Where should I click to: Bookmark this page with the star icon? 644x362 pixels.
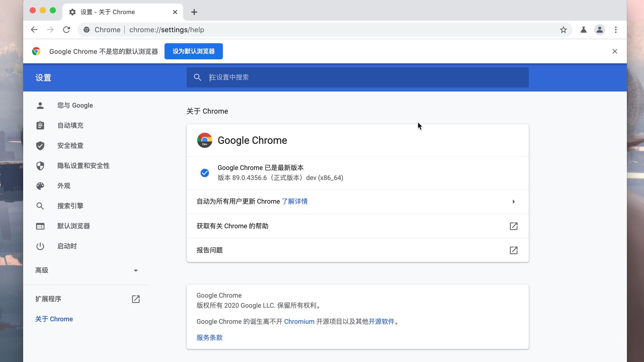click(563, 29)
